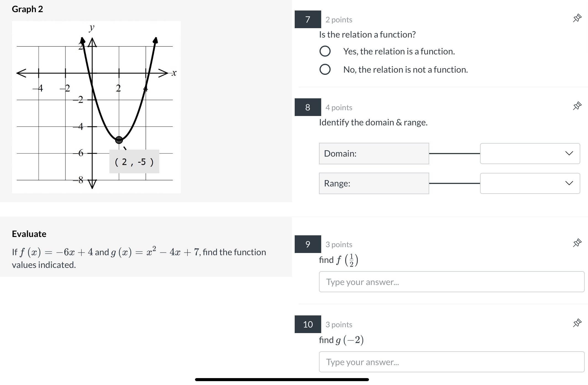Select 'Yes, the relation is a function'
Image resolution: width=588 pixels, height=385 pixels.
click(325, 51)
